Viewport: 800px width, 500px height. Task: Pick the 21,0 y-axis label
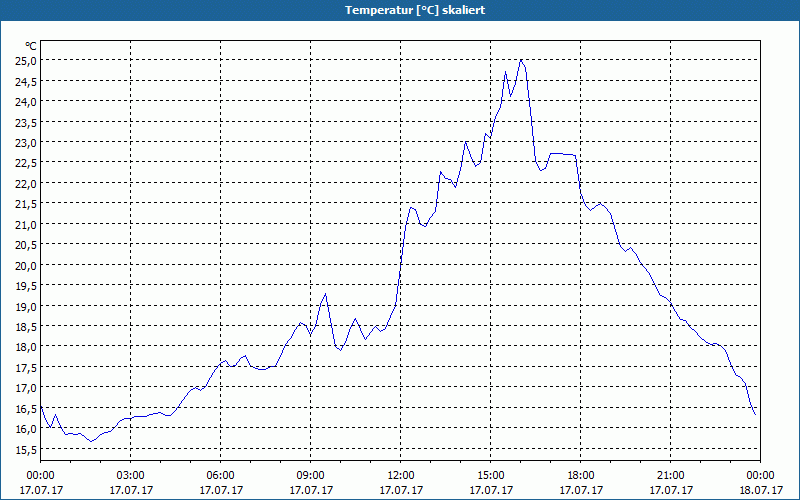pos(27,224)
